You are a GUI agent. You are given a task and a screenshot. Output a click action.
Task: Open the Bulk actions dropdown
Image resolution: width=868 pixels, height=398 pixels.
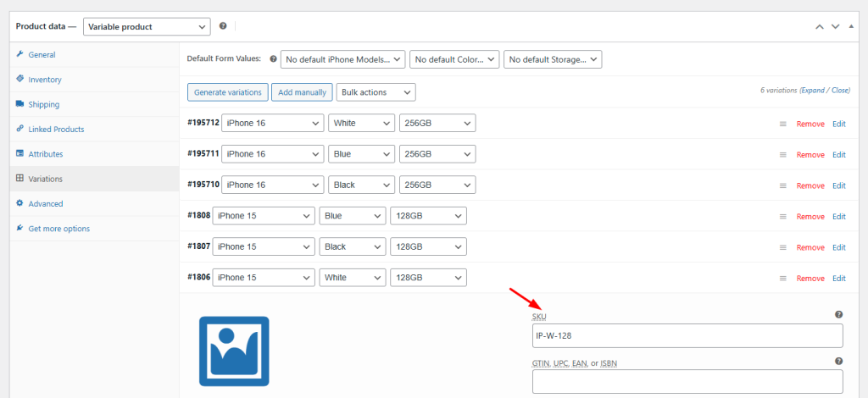coord(376,91)
